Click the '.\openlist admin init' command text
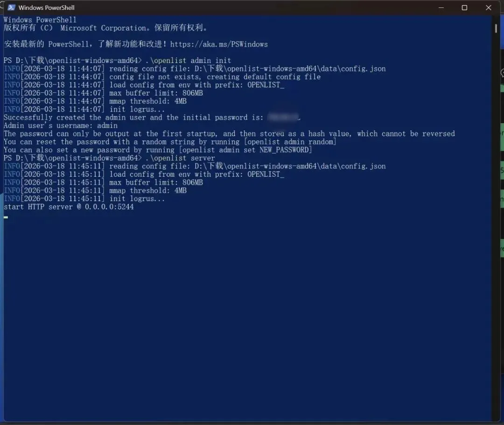This screenshot has width=504, height=425. point(188,60)
